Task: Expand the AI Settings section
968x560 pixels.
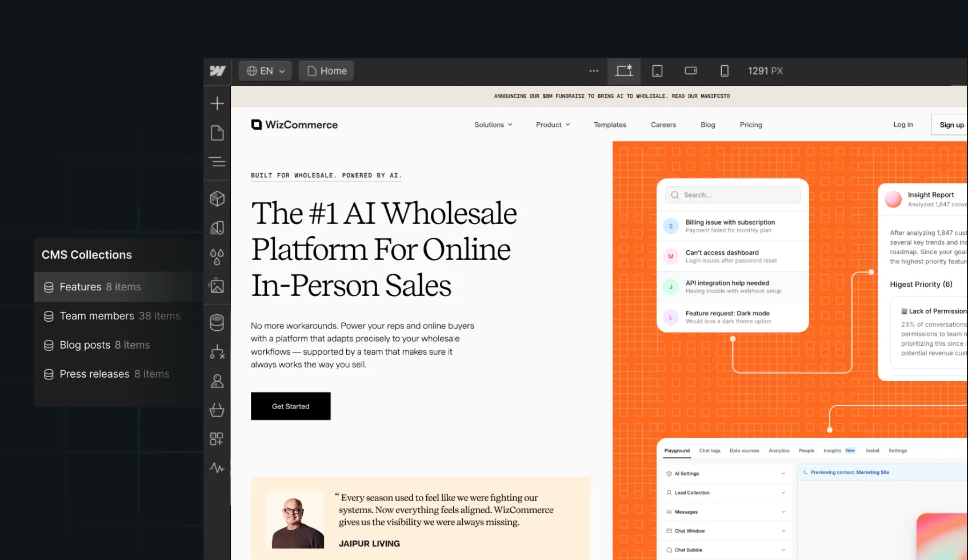Action: pos(726,474)
